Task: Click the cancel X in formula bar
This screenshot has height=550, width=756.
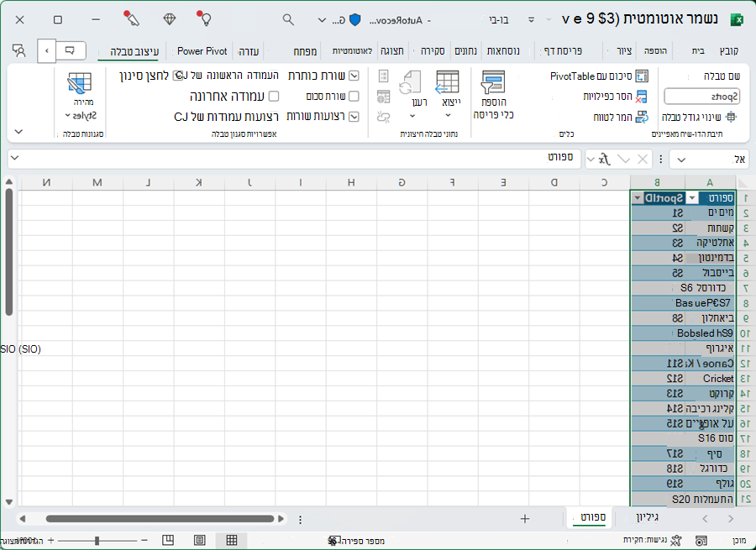Action: pyautogui.click(x=643, y=159)
